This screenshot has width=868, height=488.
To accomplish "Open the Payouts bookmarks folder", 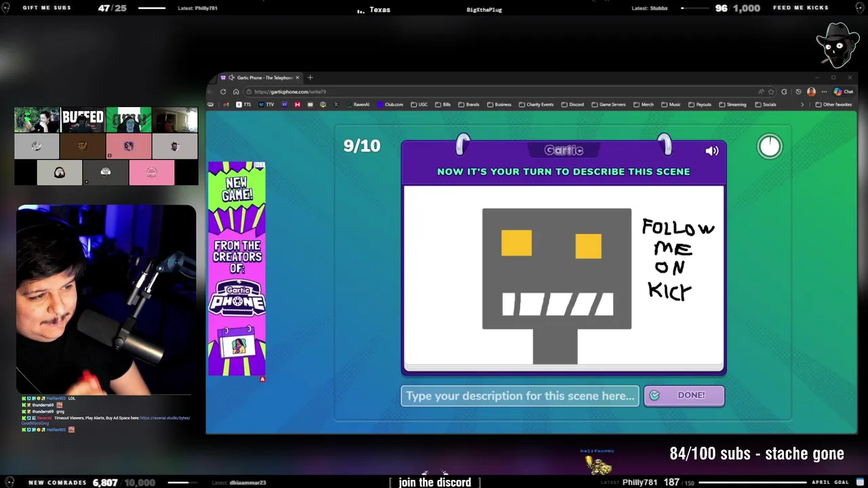I will [700, 104].
